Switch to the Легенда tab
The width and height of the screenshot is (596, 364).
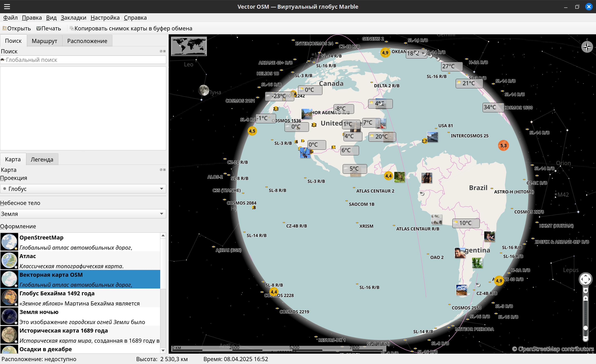(x=42, y=159)
